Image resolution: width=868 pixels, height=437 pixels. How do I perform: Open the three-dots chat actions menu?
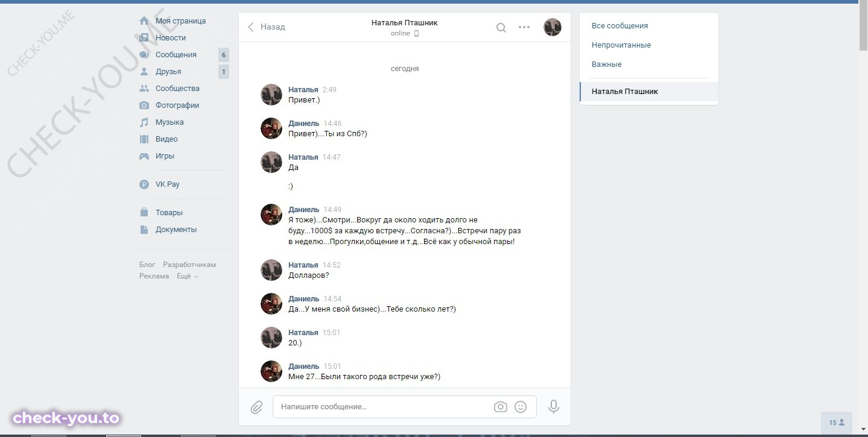(524, 27)
